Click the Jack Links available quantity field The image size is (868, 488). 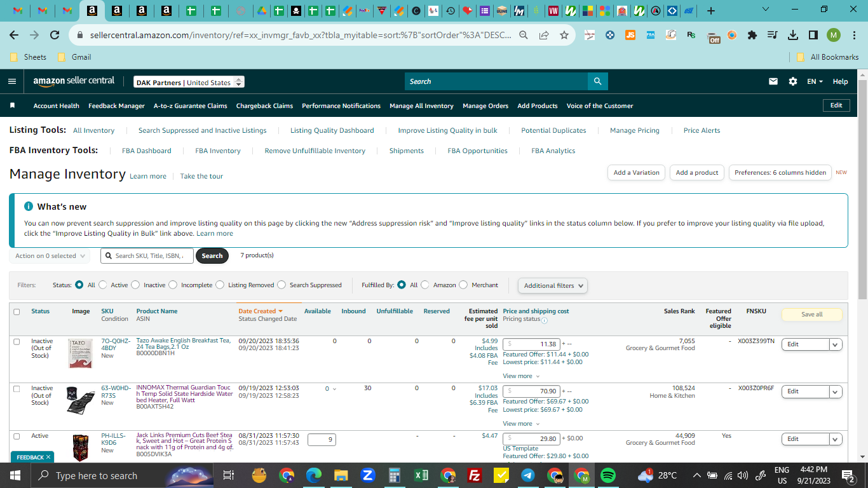click(x=322, y=439)
